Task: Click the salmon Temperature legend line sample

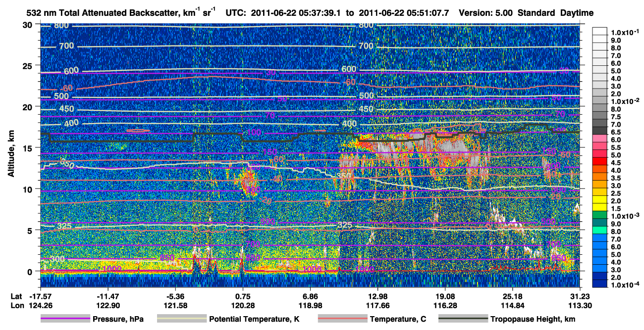Action: click(x=342, y=319)
